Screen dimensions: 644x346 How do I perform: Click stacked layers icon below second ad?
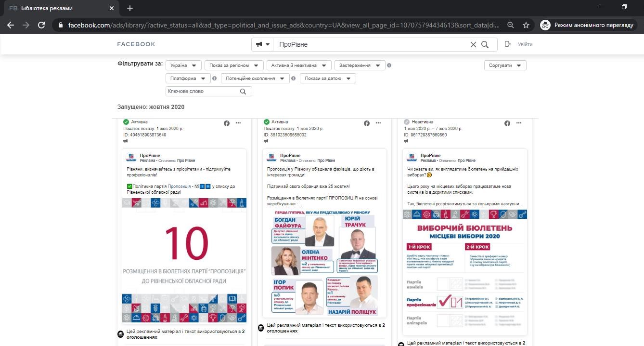coord(260,328)
